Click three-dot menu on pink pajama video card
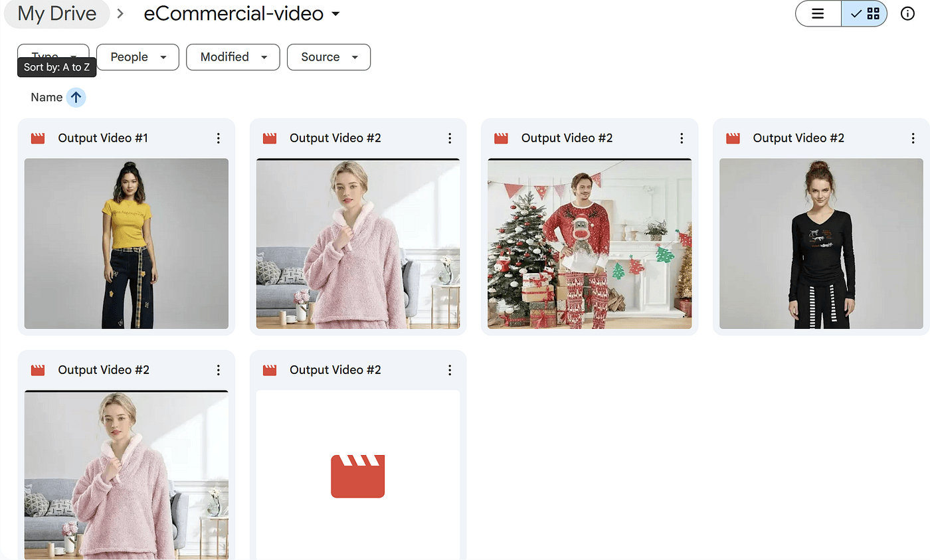 (x=450, y=138)
